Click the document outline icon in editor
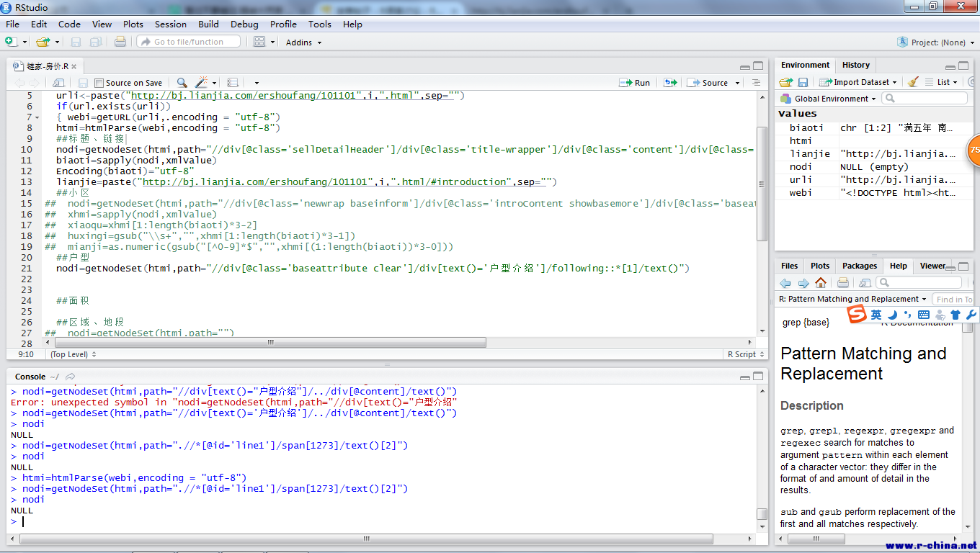 point(755,83)
